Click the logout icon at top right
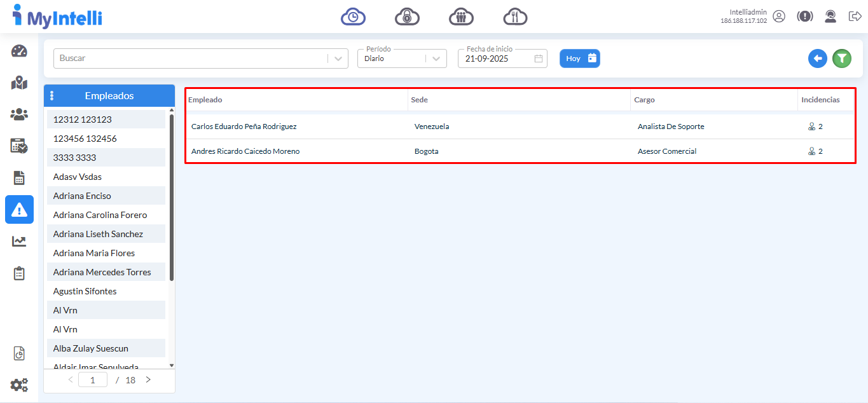Screen dimensions: 868x403 click(x=855, y=17)
